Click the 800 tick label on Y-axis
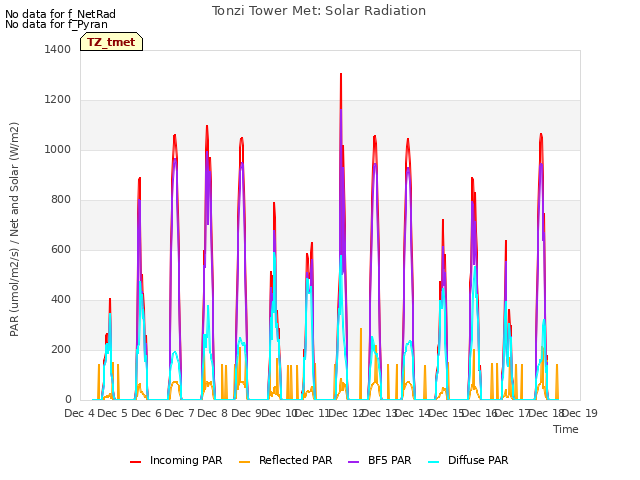This screenshot has width=640, height=480. tap(61, 200)
